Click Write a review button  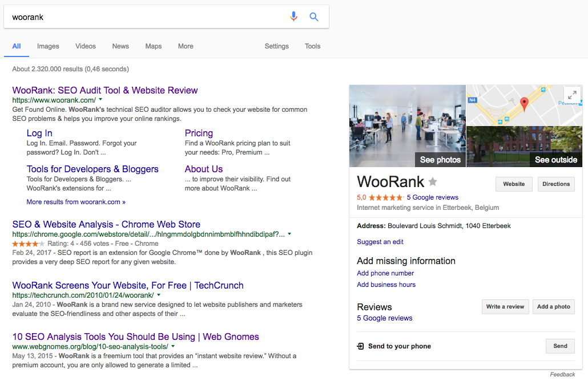(x=505, y=306)
